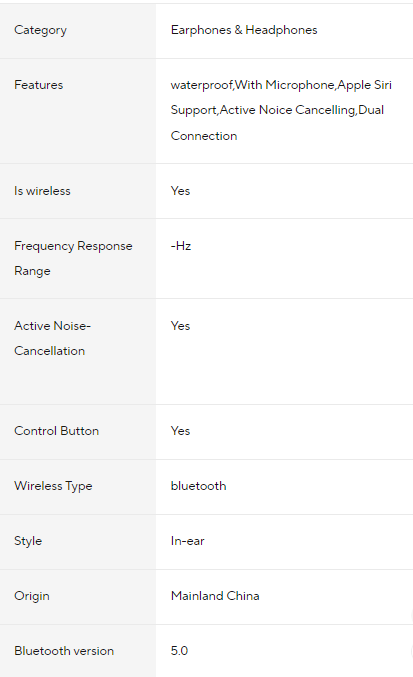Viewport: 413px width, 677px height.
Task: Select the Earphones & Headphones value
Action: [x=244, y=30]
